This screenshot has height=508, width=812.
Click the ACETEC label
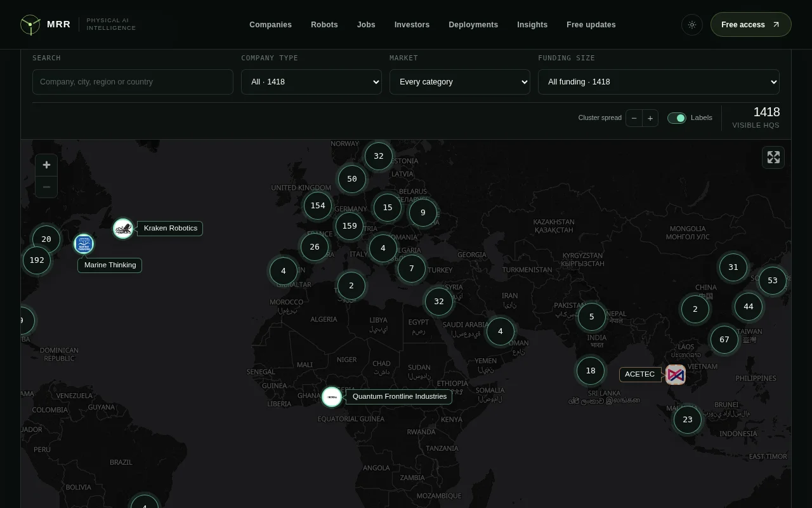click(x=639, y=374)
